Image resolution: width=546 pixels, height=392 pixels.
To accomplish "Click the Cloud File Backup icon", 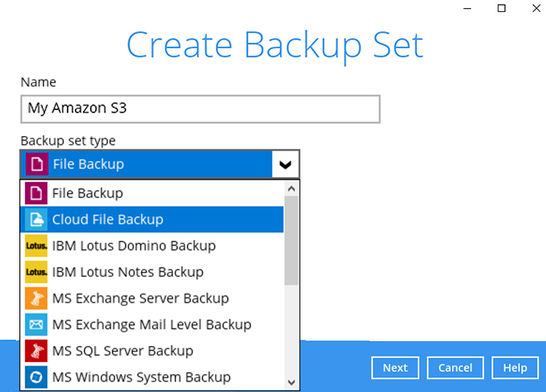I will click(x=36, y=219).
